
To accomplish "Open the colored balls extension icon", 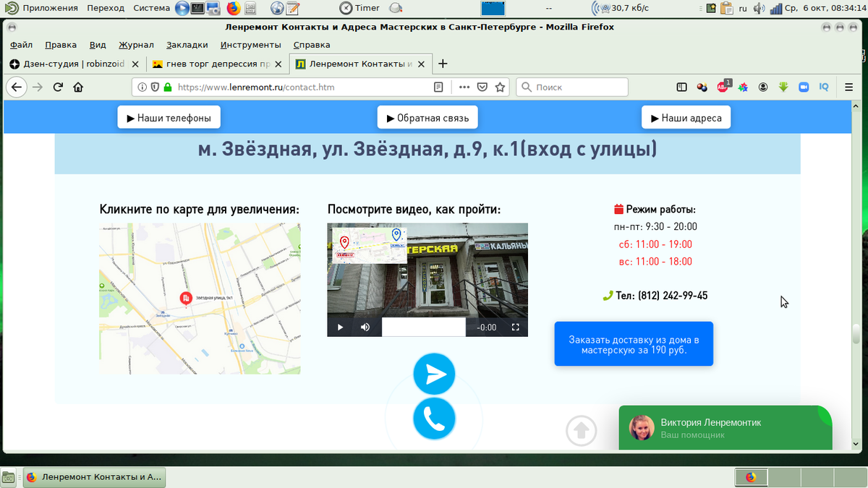I will [x=702, y=87].
